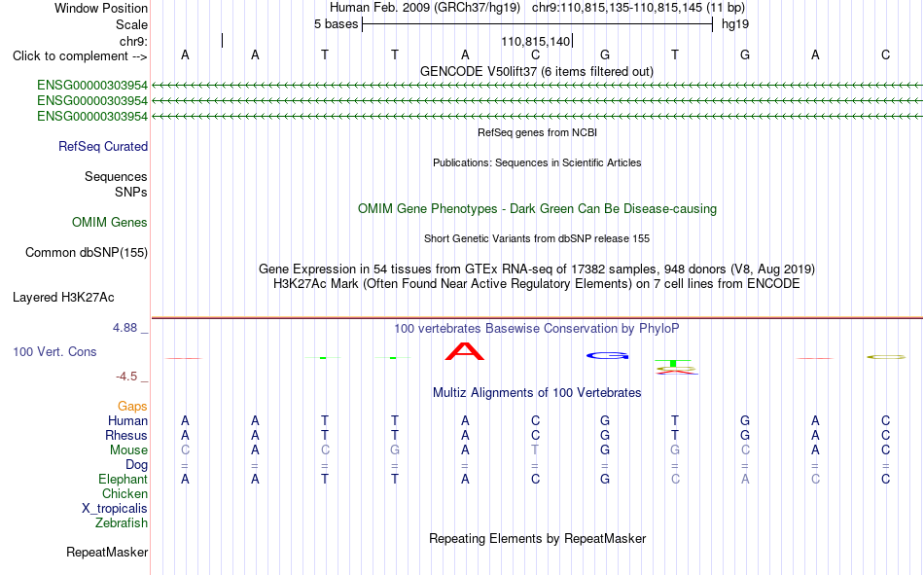Open the 'GENCODE V50lift37 (6 items filtered out)' track title
The height and width of the screenshot is (575, 924).
537,71
